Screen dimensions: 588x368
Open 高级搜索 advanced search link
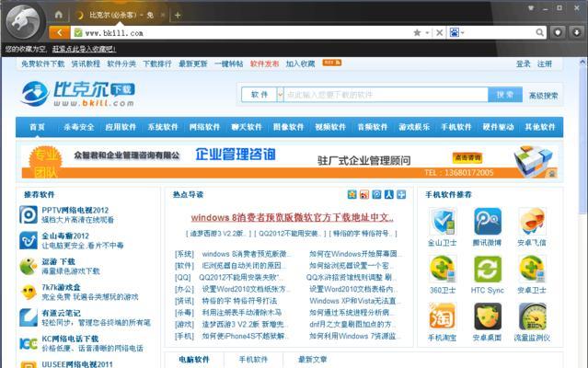[543, 96]
